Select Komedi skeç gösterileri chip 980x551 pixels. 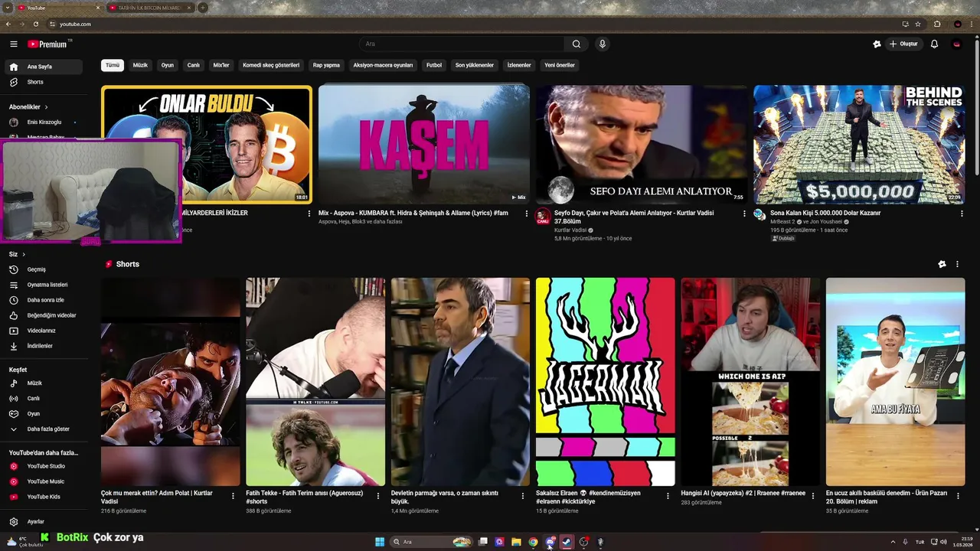tap(271, 65)
